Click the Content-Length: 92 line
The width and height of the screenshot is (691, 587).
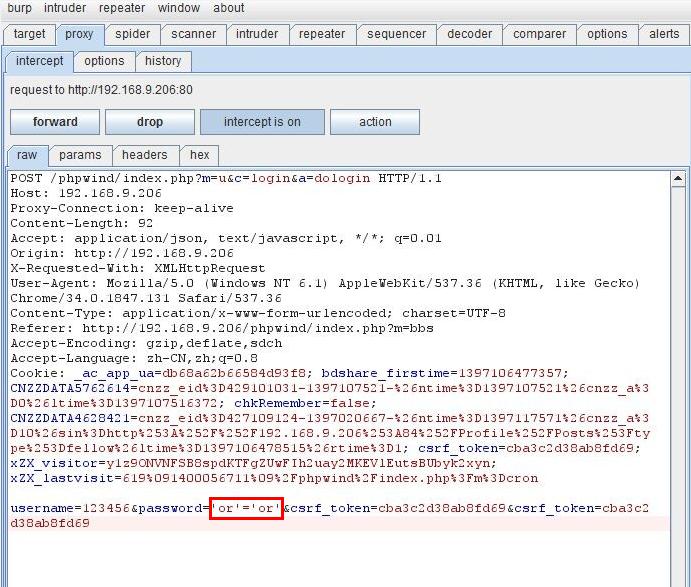tap(82, 223)
